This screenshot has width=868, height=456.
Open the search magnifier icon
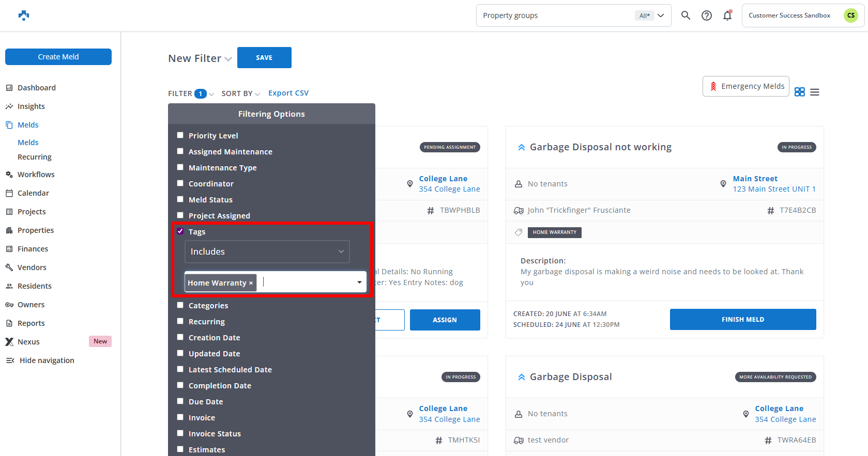[x=686, y=15]
